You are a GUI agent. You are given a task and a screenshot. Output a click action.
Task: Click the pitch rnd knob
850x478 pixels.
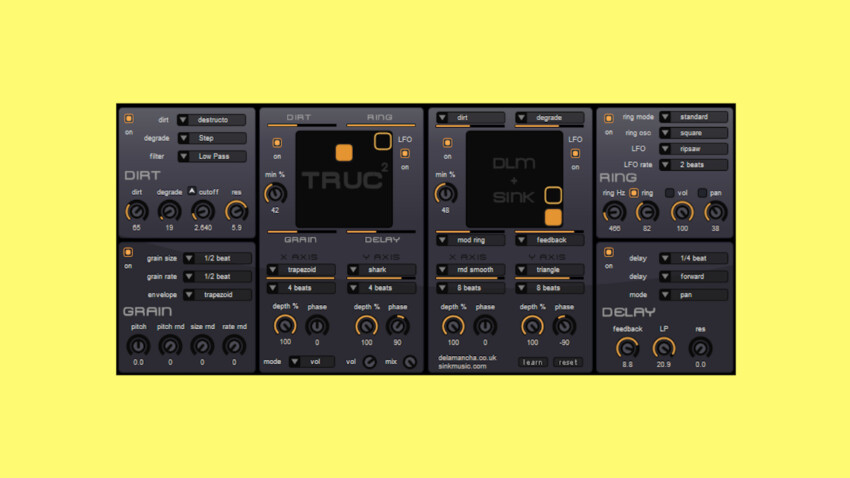point(170,345)
